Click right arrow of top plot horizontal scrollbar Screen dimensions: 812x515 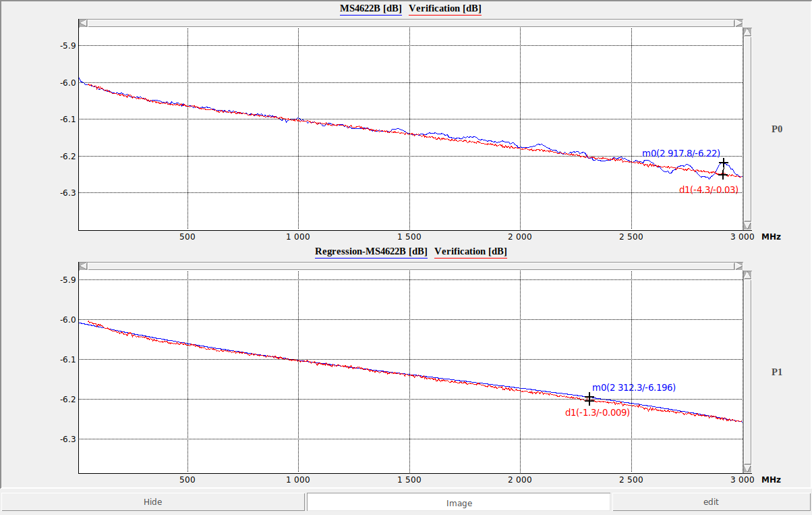pos(738,23)
